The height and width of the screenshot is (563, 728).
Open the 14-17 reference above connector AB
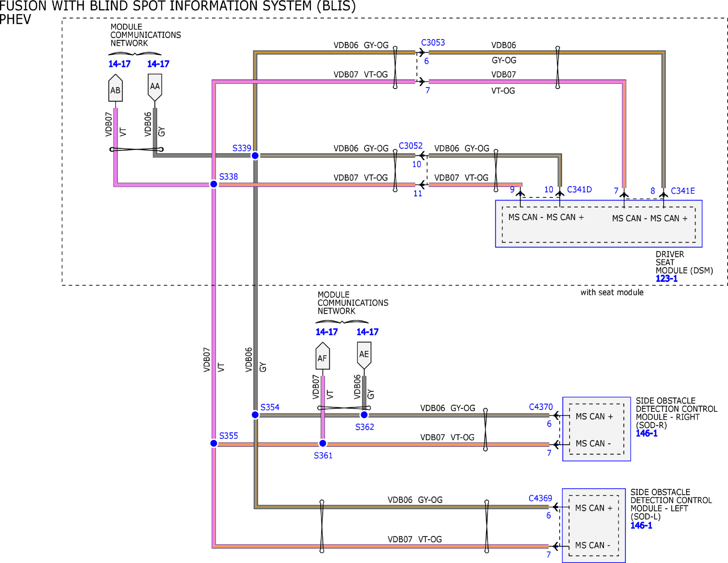(119, 64)
